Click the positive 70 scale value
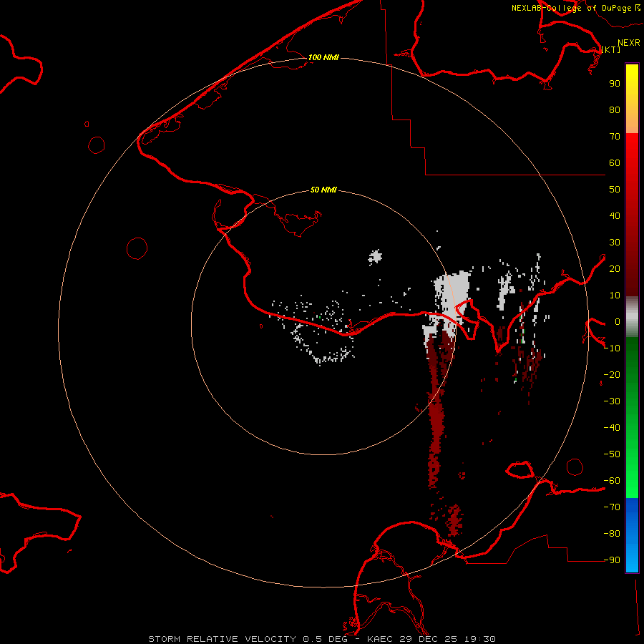 coord(615,137)
